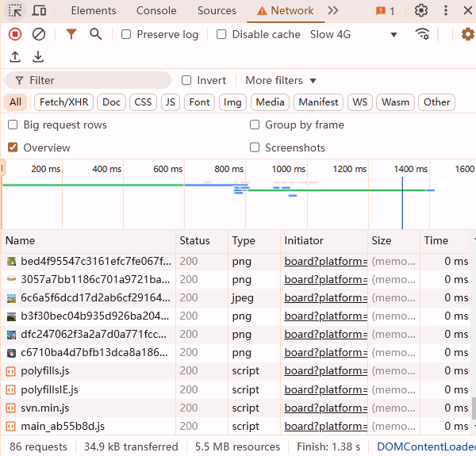Clear the network log

[x=39, y=34]
